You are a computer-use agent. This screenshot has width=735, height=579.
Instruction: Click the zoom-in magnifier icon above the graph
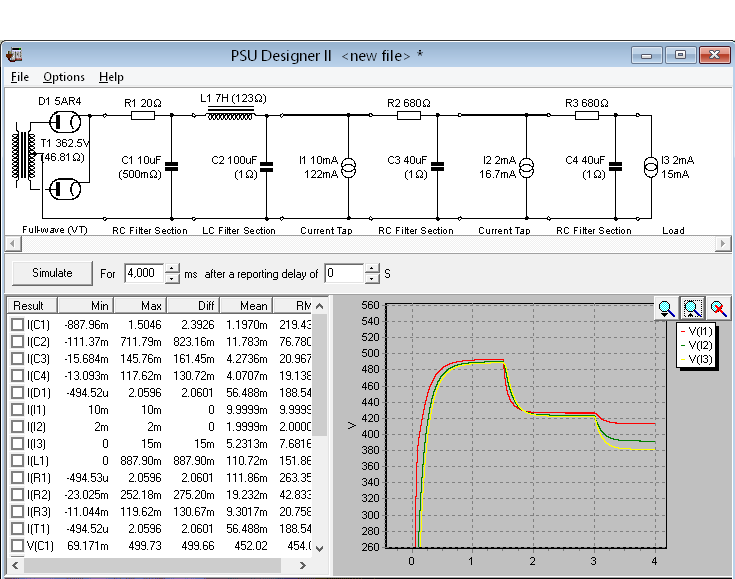point(666,308)
